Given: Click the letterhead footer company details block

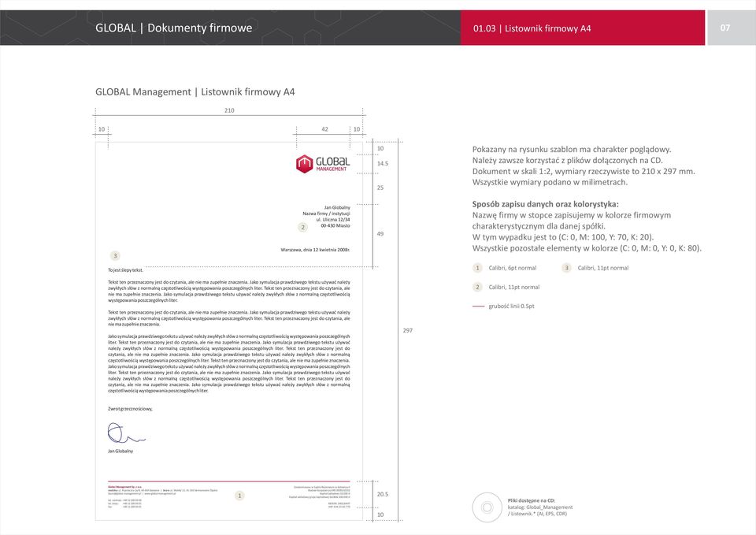Looking at the screenshot, I should (229, 497).
